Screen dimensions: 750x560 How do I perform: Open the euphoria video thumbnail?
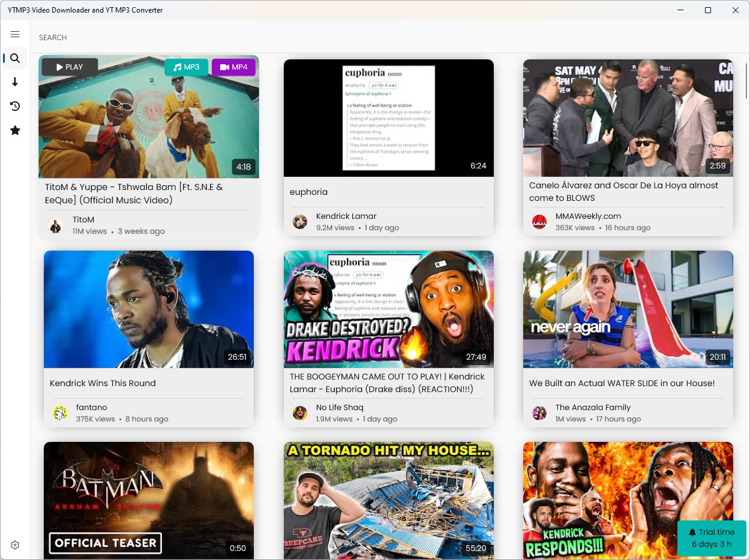pos(389,118)
